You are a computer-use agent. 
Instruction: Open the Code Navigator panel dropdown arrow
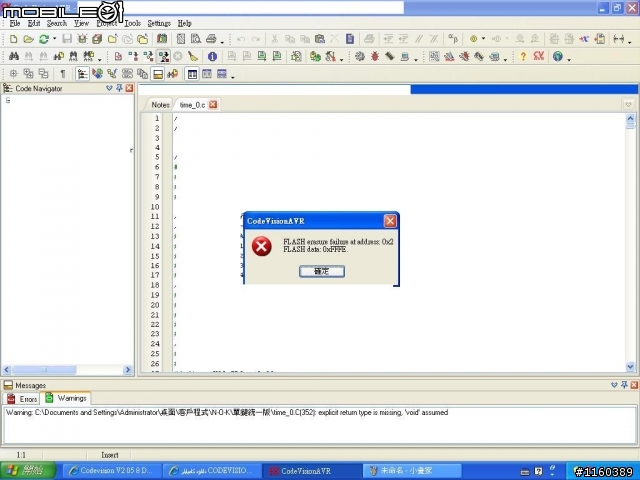pos(109,88)
